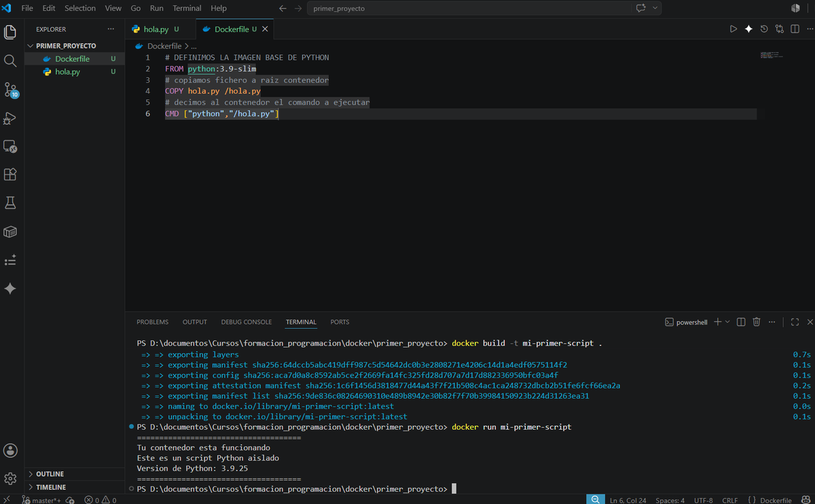Open remote window indicator in status bar
The image size is (815, 504).
[6, 499]
